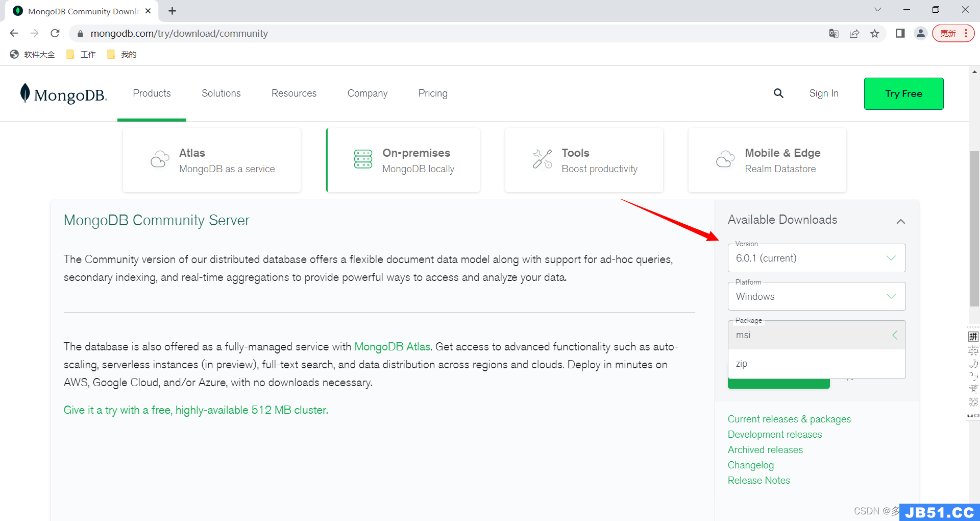Close the MongoDB Community Download tab

coord(148,11)
